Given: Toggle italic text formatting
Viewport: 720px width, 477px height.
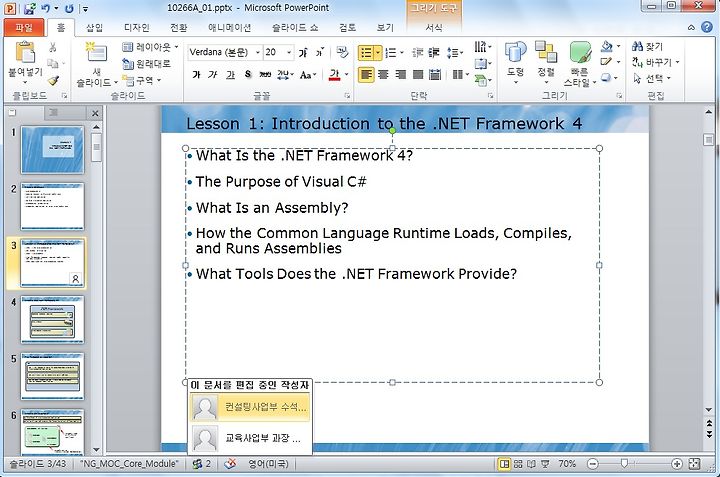Looking at the screenshot, I should coord(213,74).
